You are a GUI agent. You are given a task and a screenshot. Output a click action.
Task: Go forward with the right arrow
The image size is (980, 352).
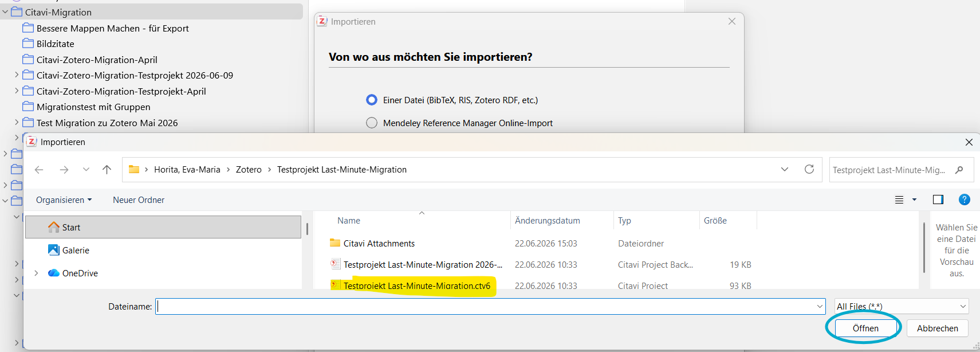tap(64, 170)
